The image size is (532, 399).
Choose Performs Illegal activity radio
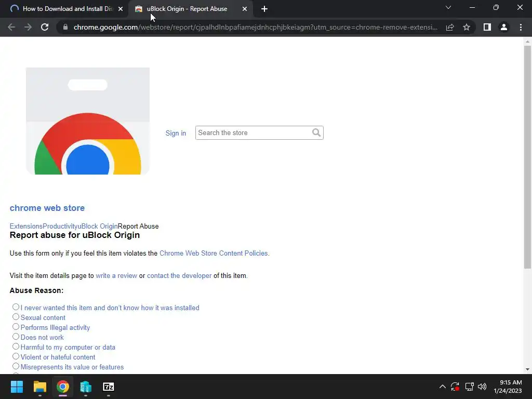[16, 327]
